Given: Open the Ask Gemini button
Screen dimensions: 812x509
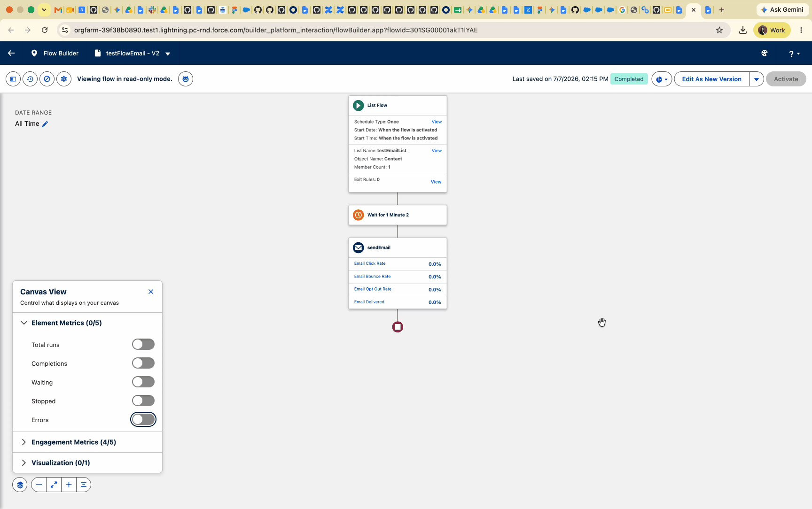Looking at the screenshot, I should (782, 10).
